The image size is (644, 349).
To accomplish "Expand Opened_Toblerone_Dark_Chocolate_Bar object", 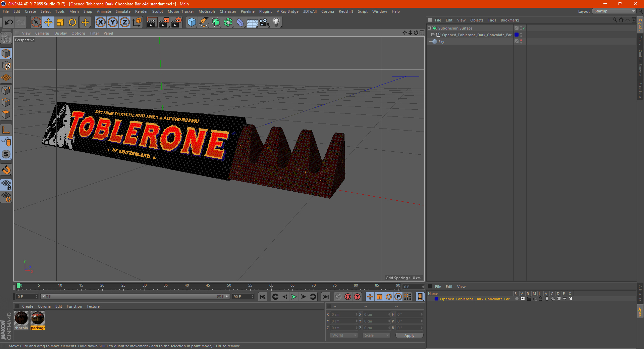I will tap(433, 35).
